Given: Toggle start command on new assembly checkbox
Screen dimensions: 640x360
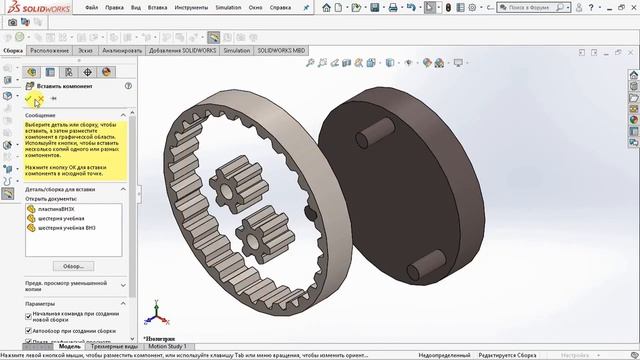Looking at the screenshot, I should pos(29,316).
